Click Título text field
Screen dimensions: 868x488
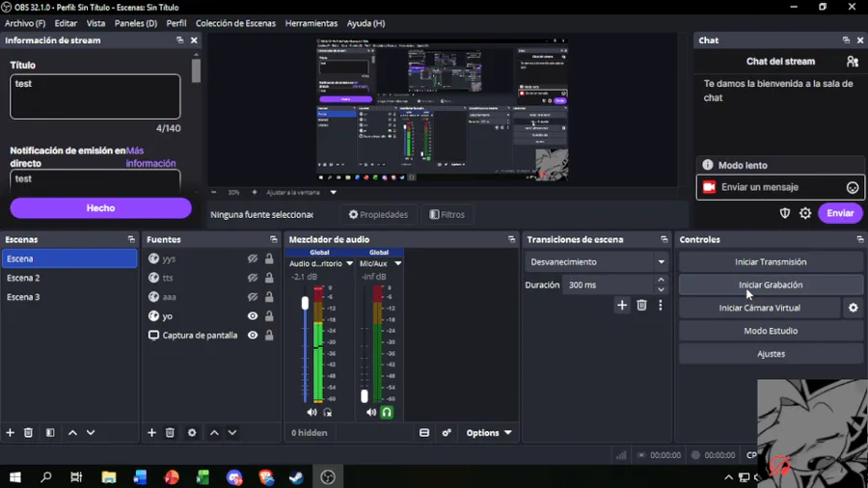click(95, 96)
